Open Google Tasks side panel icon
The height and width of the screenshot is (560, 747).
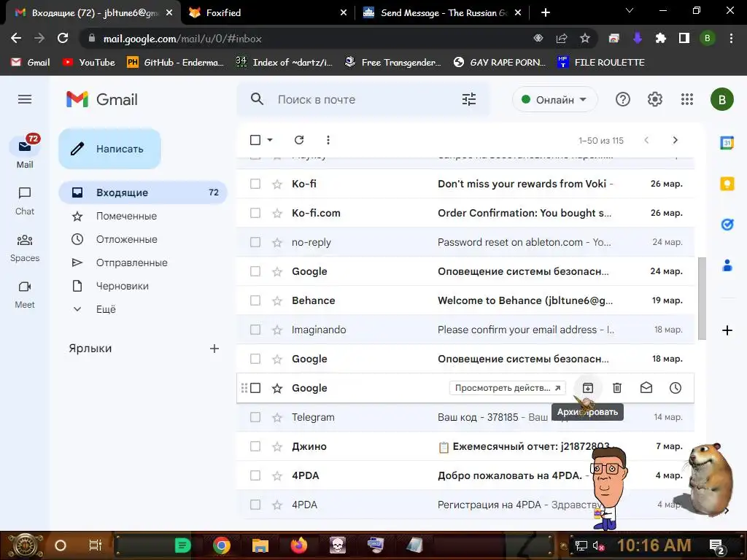pyautogui.click(x=727, y=225)
